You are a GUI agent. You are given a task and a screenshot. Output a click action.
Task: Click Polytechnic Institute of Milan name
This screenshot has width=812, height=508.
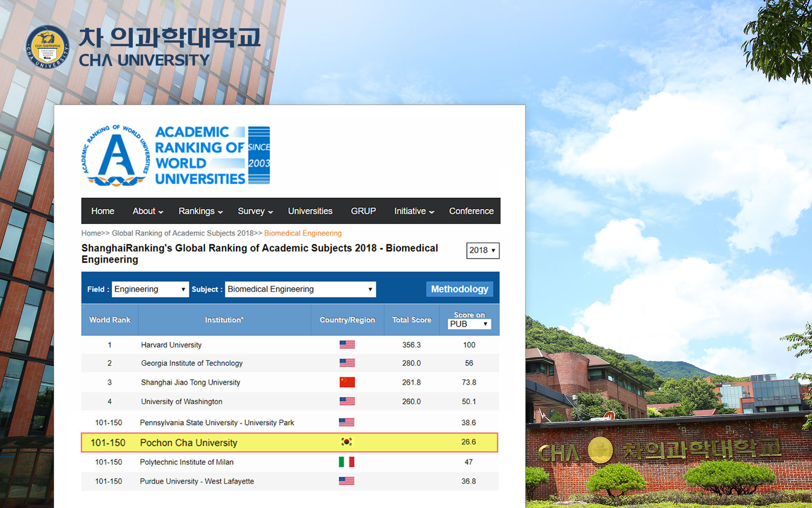(187, 462)
